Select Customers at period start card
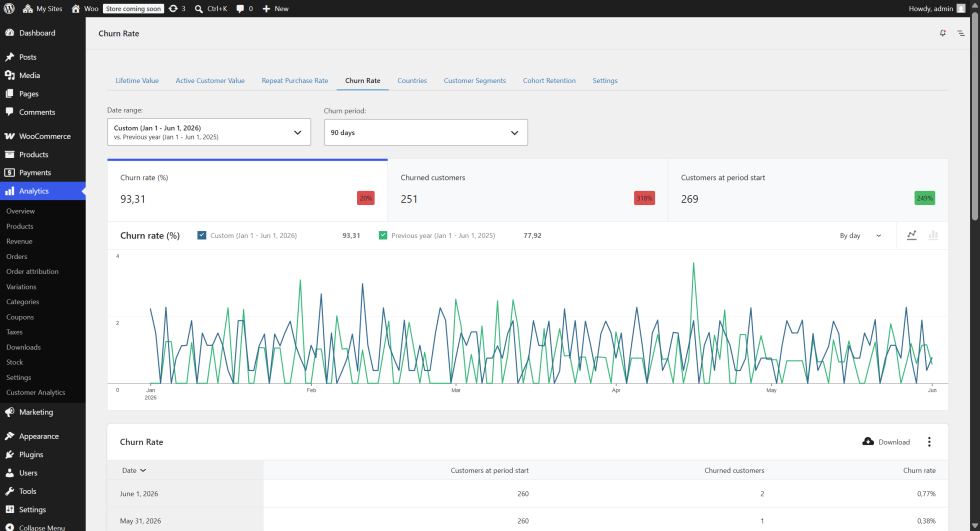 tap(808, 190)
